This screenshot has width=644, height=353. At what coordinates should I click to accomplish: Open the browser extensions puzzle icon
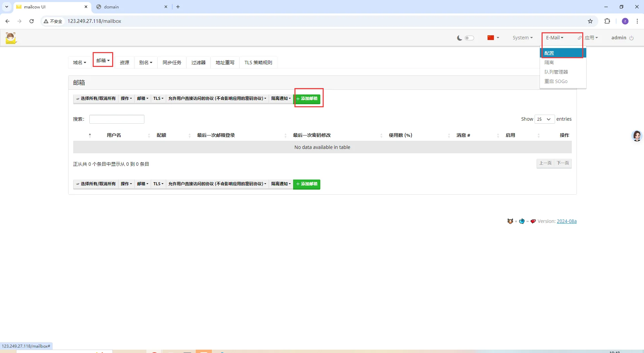click(607, 21)
